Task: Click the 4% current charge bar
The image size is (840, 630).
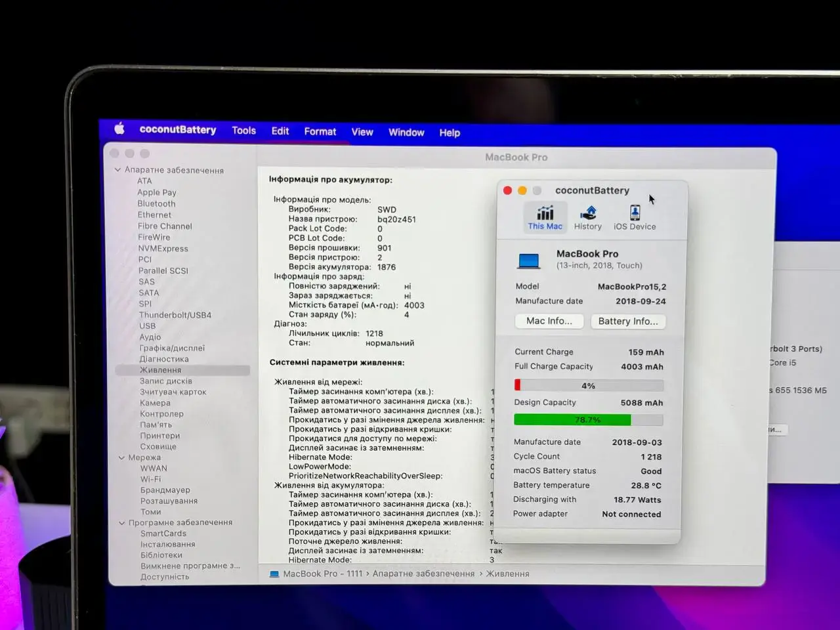Action: coord(589,385)
